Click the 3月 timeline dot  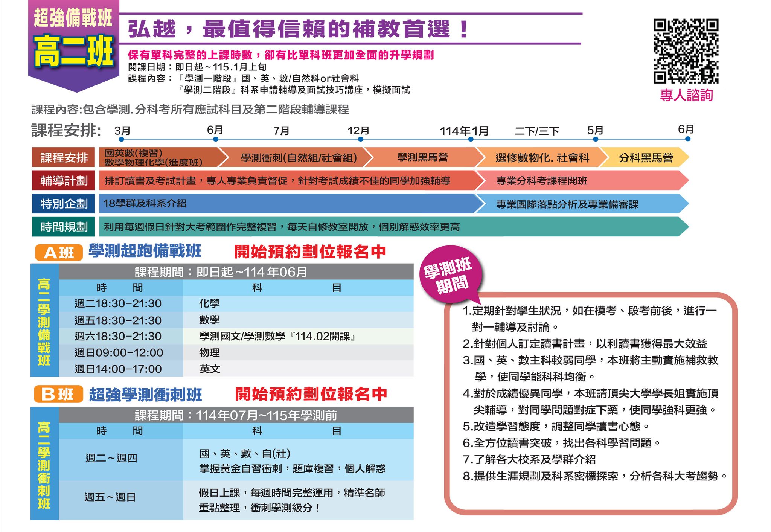click(x=121, y=139)
